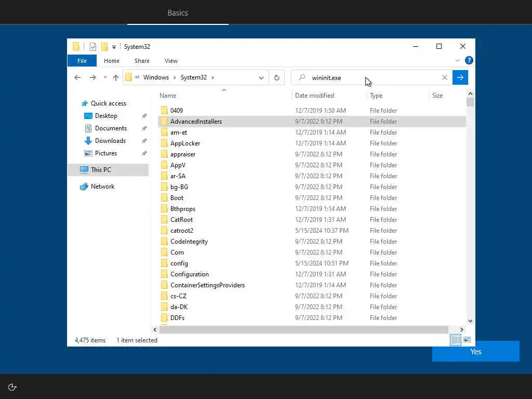Go up one folder level
Viewport: 532px width, 399px height.
116,78
